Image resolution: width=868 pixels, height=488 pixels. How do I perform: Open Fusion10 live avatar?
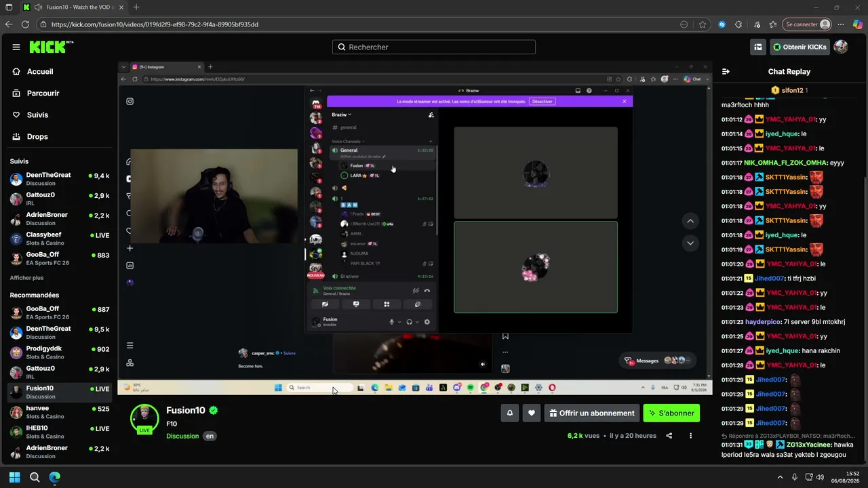[x=144, y=419]
